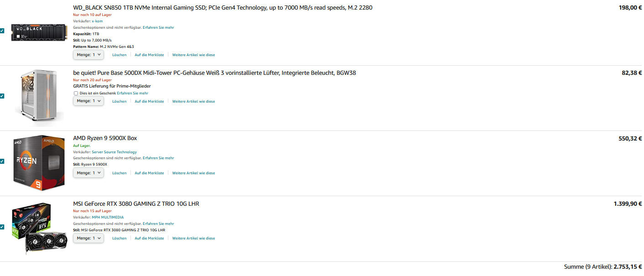Open MSI GeForce RTX 3080 GAMING Z TRIO title
644x276 pixels.
tap(136, 204)
